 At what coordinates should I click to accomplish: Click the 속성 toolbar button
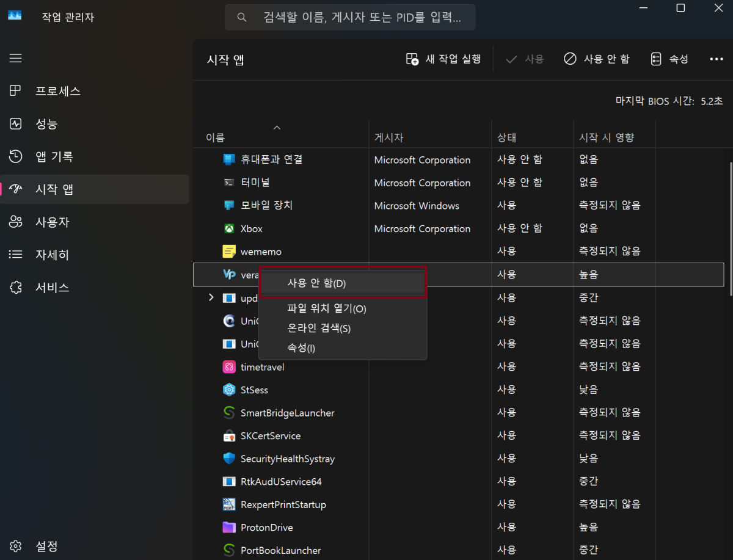[669, 59]
